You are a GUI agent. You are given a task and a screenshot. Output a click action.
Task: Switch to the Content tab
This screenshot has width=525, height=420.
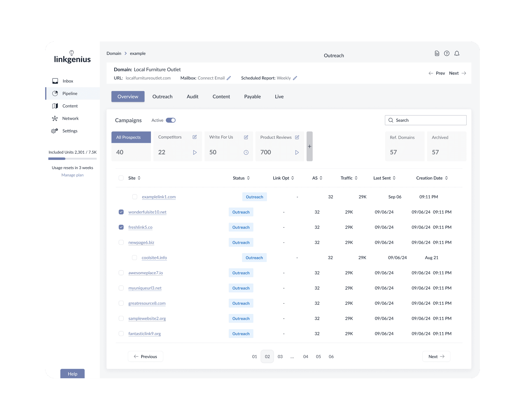pos(221,97)
